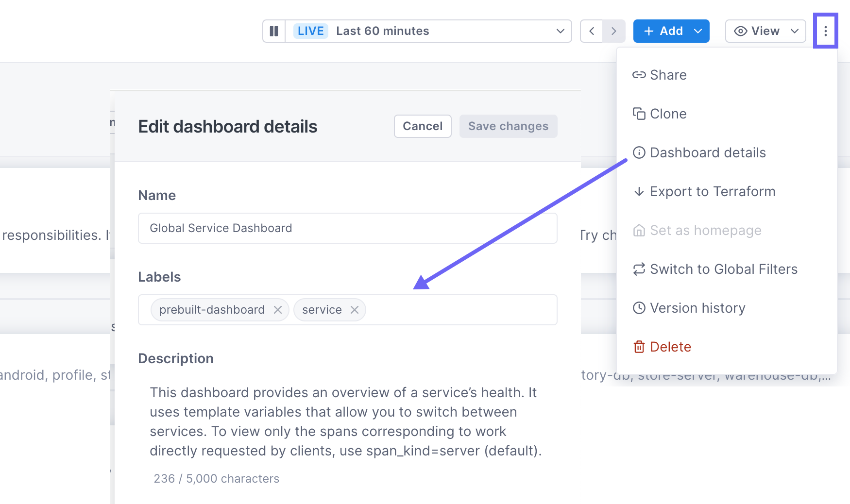Screen dimensions: 850x504
Task: Click inside the dashboard Name field
Action: click(347, 228)
